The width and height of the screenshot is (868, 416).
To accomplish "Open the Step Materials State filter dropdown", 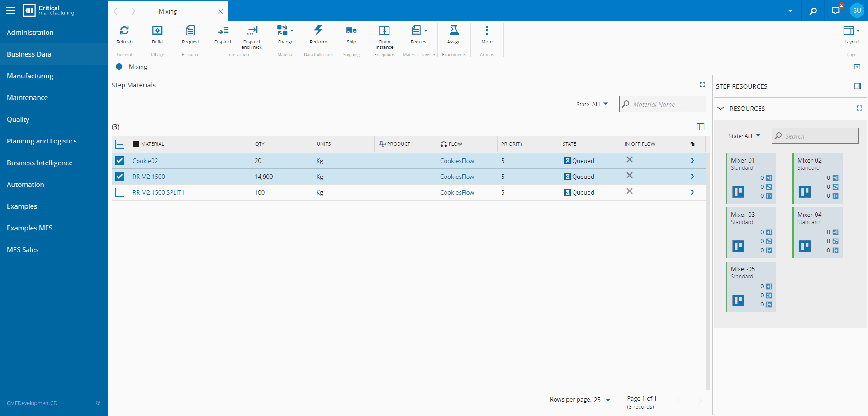I will 592,104.
